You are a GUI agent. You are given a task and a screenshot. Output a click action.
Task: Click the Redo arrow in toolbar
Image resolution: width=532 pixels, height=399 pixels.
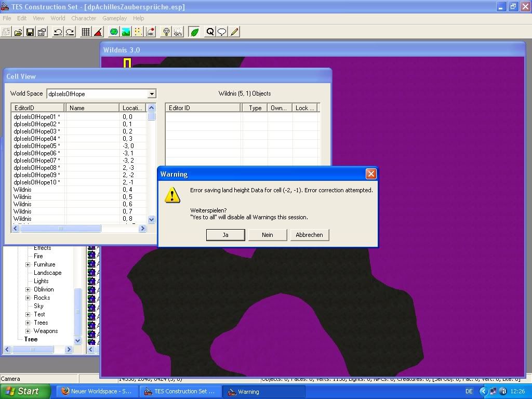70,32
